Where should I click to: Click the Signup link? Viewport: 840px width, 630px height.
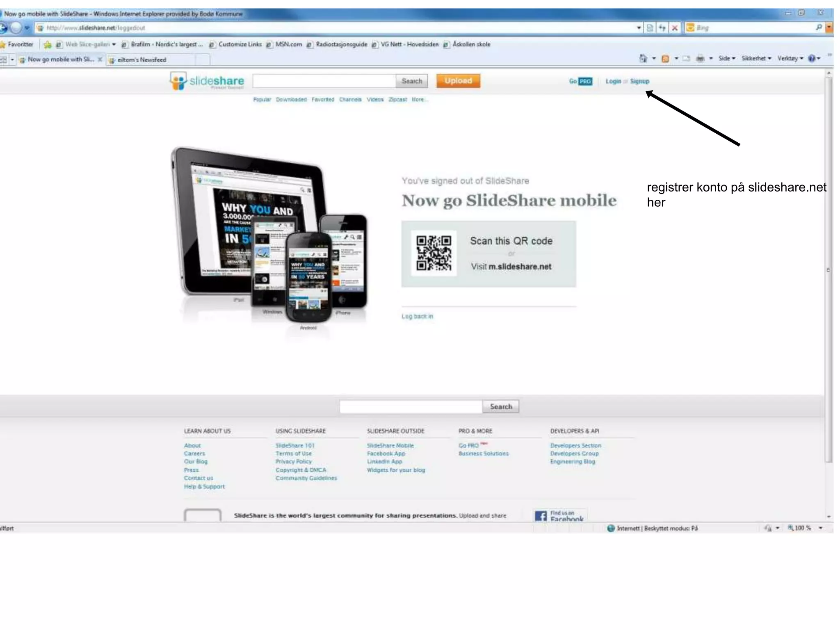(639, 81)
